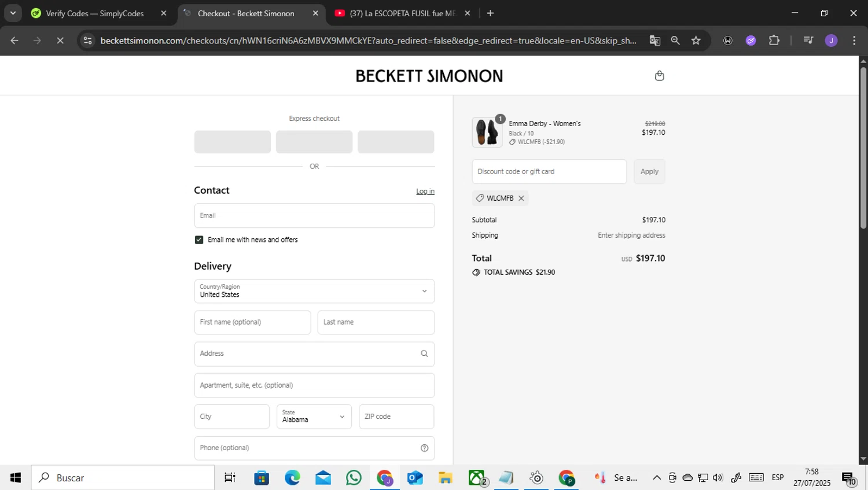This screenshot has width=868, height=490.
Task: Click the first express checkout button
Action: click(233, 142)
